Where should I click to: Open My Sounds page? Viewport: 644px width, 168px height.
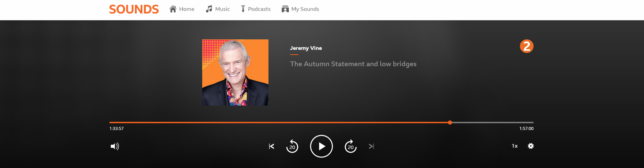(300, 9)
